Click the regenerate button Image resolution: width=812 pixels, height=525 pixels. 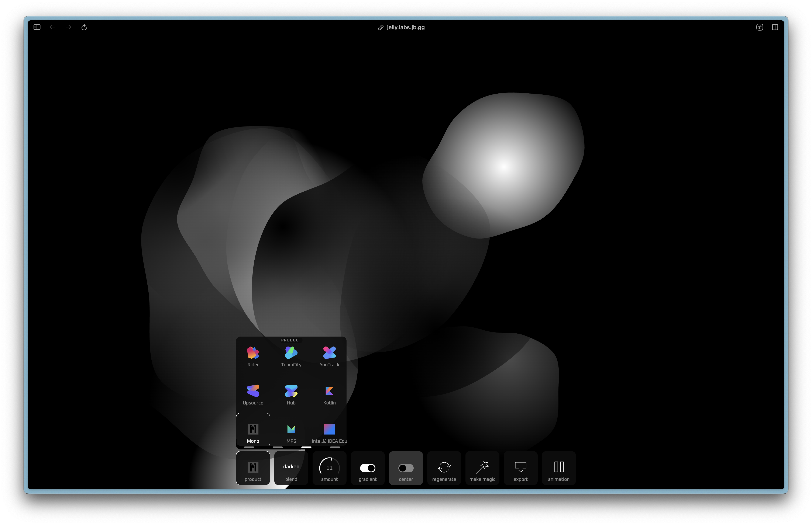click(444, 468)
